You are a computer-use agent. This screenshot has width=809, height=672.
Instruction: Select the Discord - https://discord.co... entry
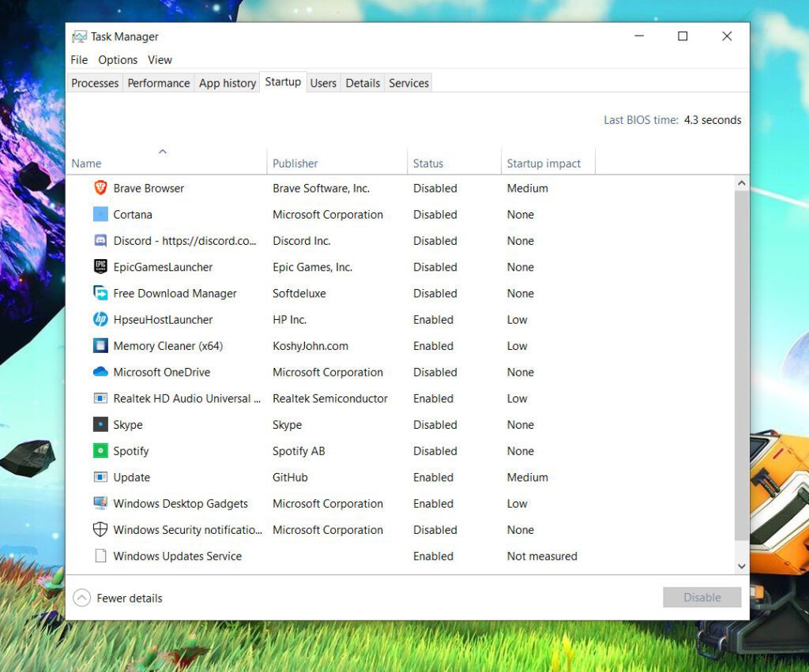point(185,241)
